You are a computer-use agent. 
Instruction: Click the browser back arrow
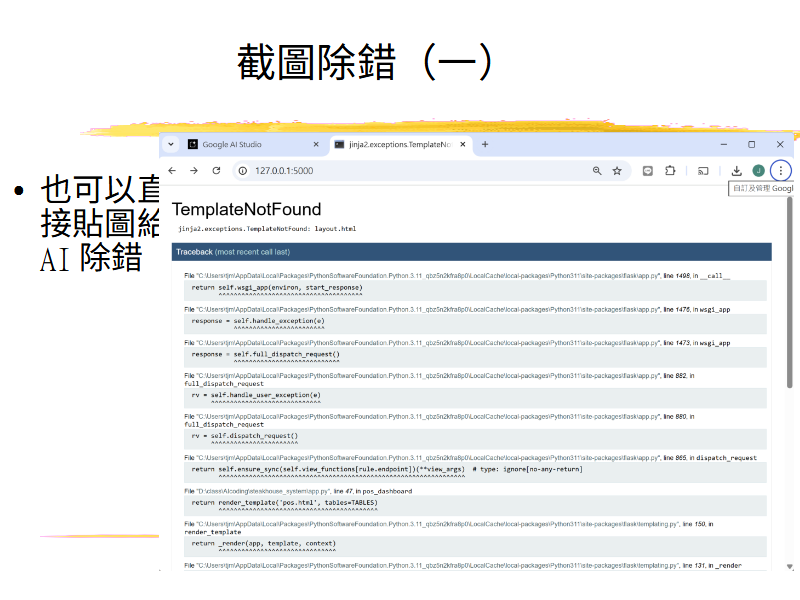pyautogui.click(x=172, y=171)
